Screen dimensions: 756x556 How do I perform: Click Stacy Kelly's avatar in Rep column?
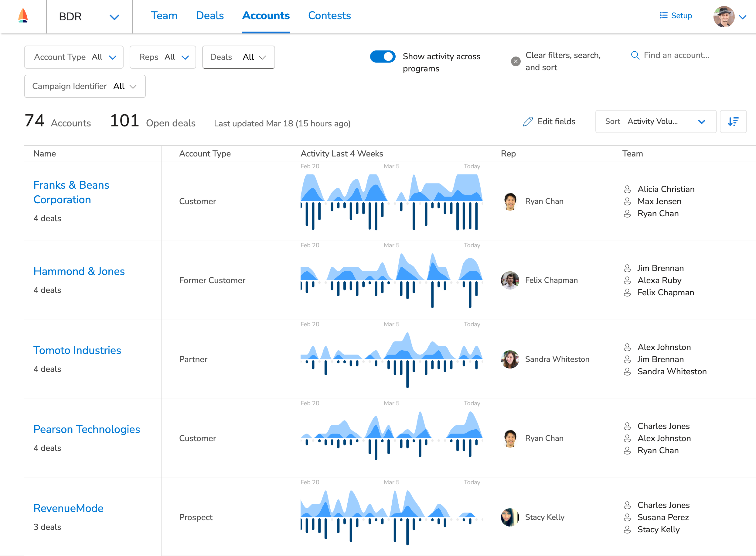pyautogui.click(x=510, y=517)
